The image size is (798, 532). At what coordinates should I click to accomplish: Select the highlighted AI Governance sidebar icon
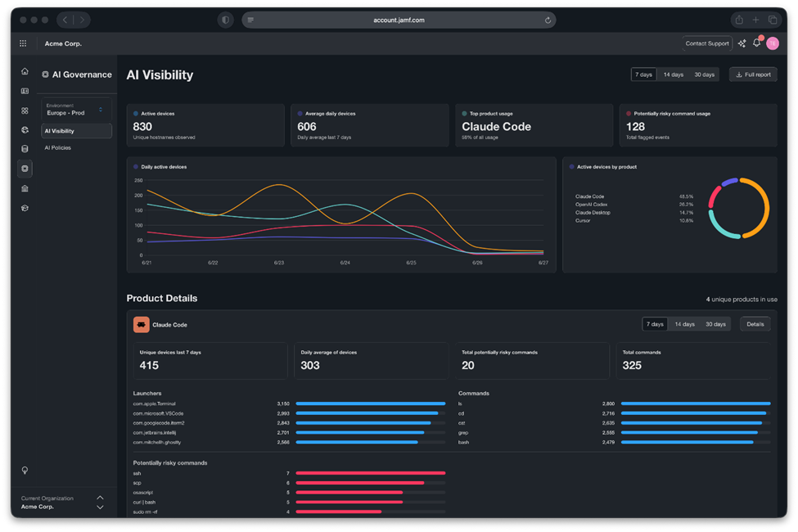coord(25,169)
